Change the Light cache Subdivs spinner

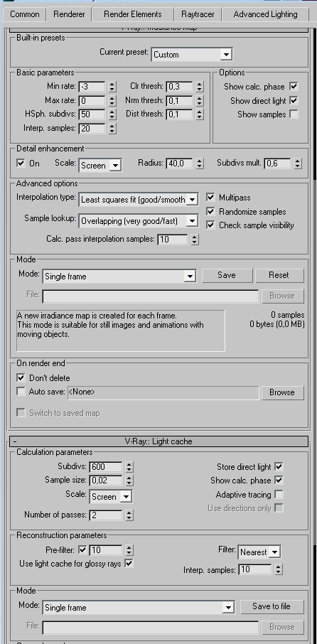(x=129, y=467)
